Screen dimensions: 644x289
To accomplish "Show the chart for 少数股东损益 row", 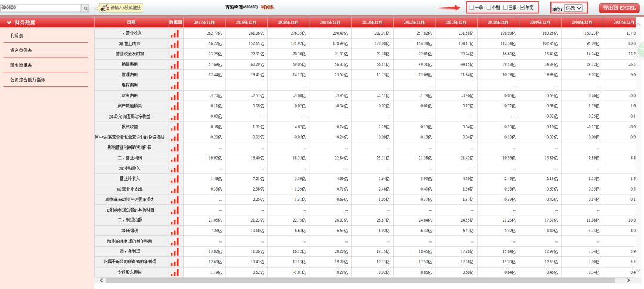I will coord(175,272).
